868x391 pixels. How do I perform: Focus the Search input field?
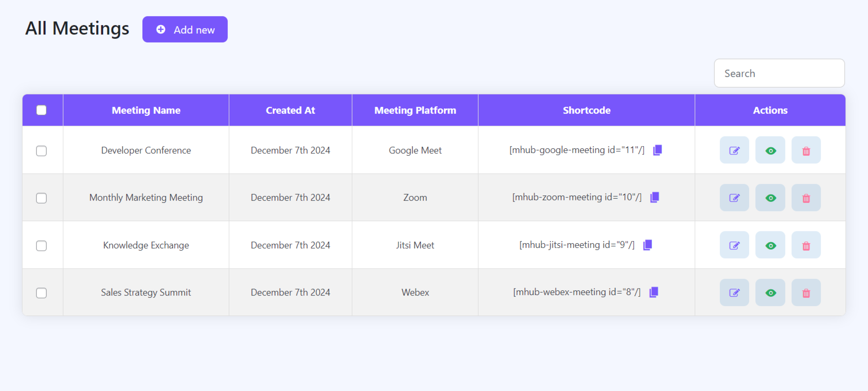[x=779, y=73]
